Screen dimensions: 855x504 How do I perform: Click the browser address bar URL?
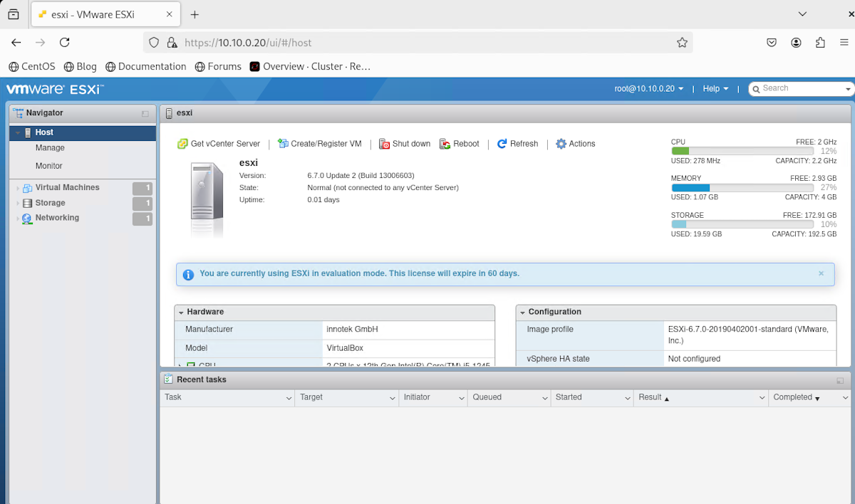click(x=248, y=43)
